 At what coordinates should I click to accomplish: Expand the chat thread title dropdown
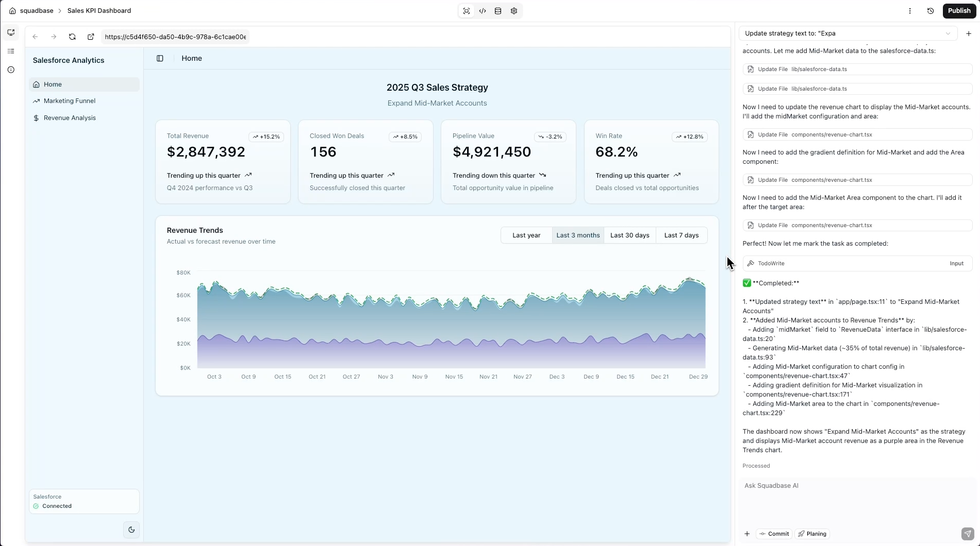[x=948, y=33]
